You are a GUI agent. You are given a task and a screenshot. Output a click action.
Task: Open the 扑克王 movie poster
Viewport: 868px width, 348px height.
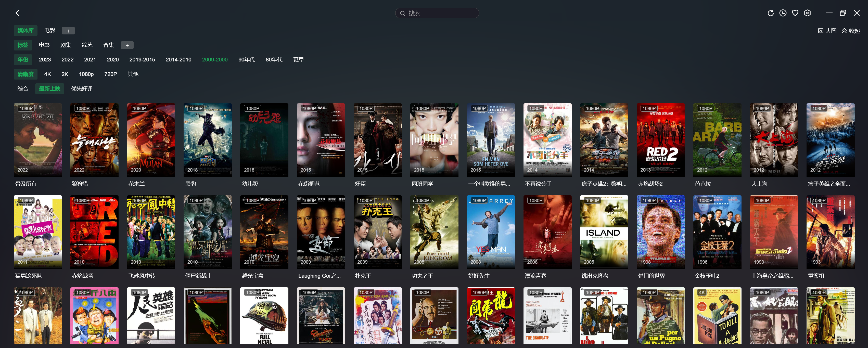point(378,232)
